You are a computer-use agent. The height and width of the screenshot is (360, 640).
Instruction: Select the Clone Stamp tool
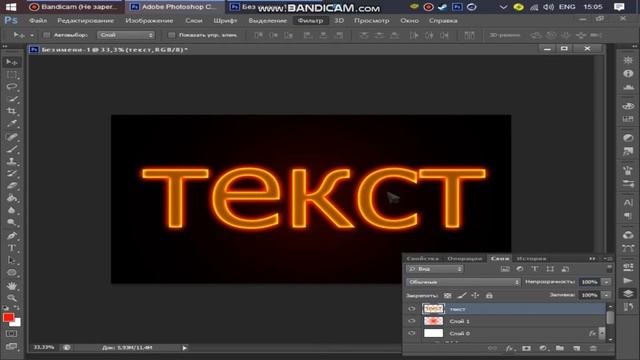point(11,161)
